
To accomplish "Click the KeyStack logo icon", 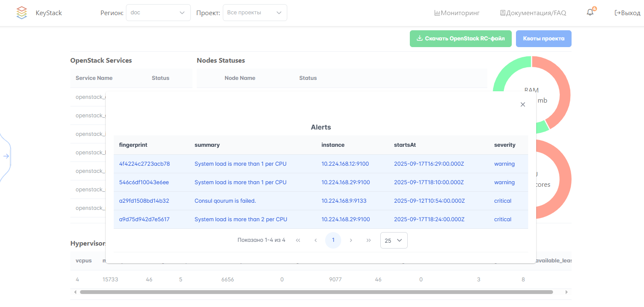I will tap(21, 13).
